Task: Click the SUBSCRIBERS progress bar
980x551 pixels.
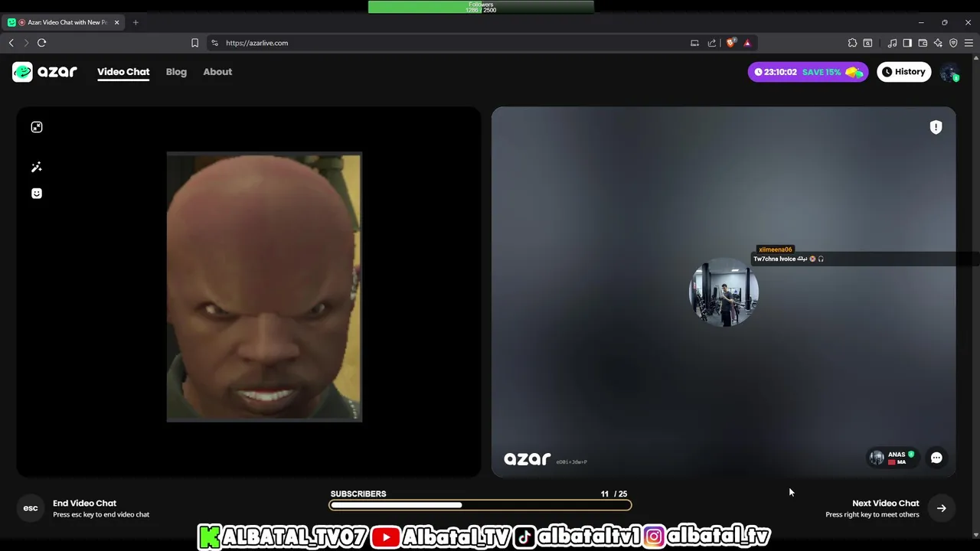Action: [480, 505]
